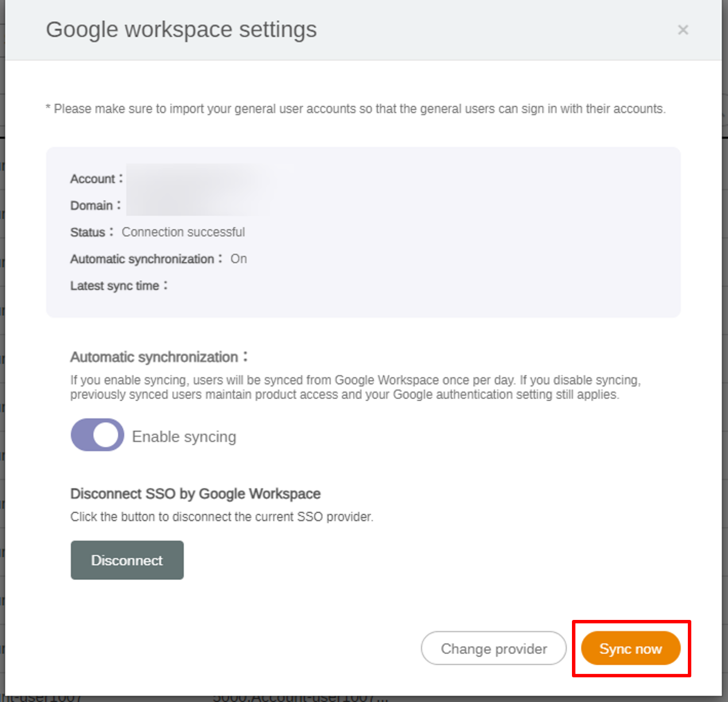
Task: Toggle the Enable syncing switch
Action: [x=98, y=435]
